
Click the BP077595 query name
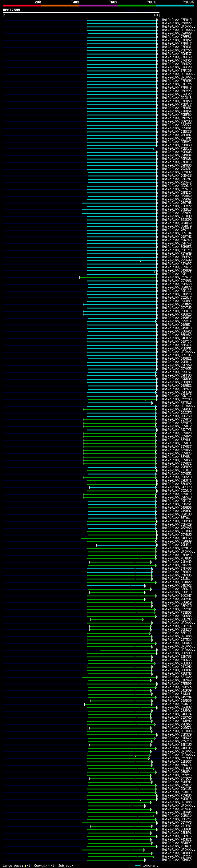click(x=11, y=10)
